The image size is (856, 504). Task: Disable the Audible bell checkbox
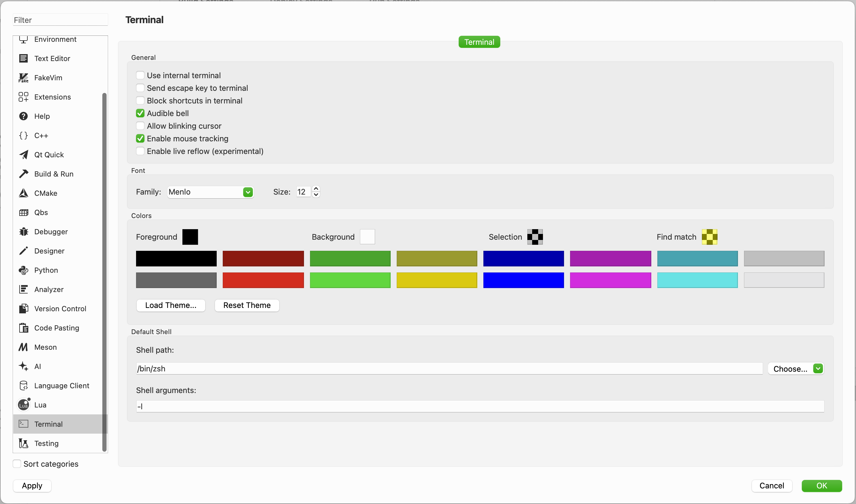(x=140, y=113)
